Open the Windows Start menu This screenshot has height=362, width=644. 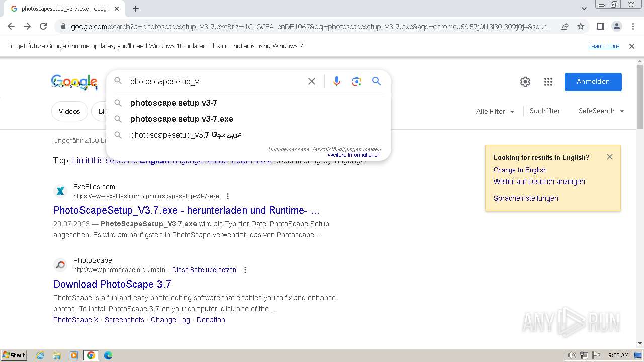tap(14, 355)
